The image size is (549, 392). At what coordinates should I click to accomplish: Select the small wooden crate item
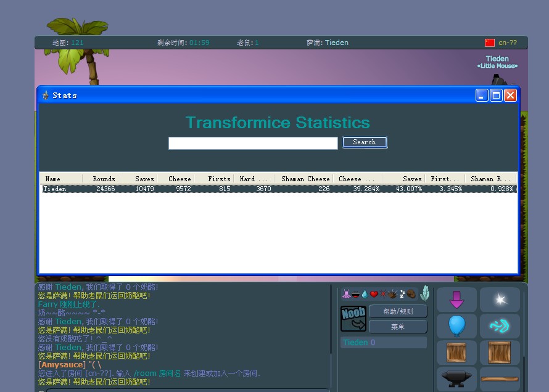[456, 353]
